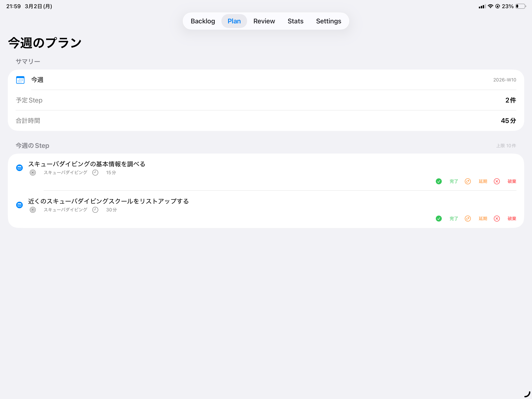Viewport: 532px width, 399px height.
Task: Tap the date 3月2日(月) in status bar
Action: click(39, 6)
